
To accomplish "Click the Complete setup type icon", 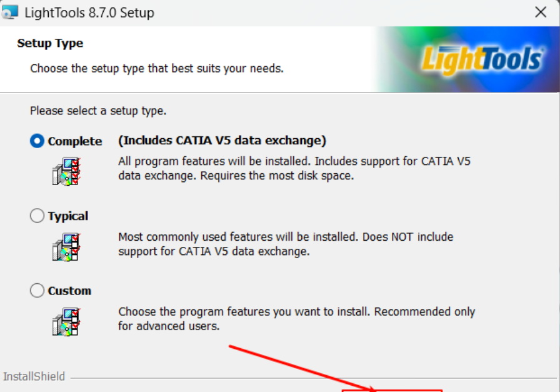I will 66,171.
